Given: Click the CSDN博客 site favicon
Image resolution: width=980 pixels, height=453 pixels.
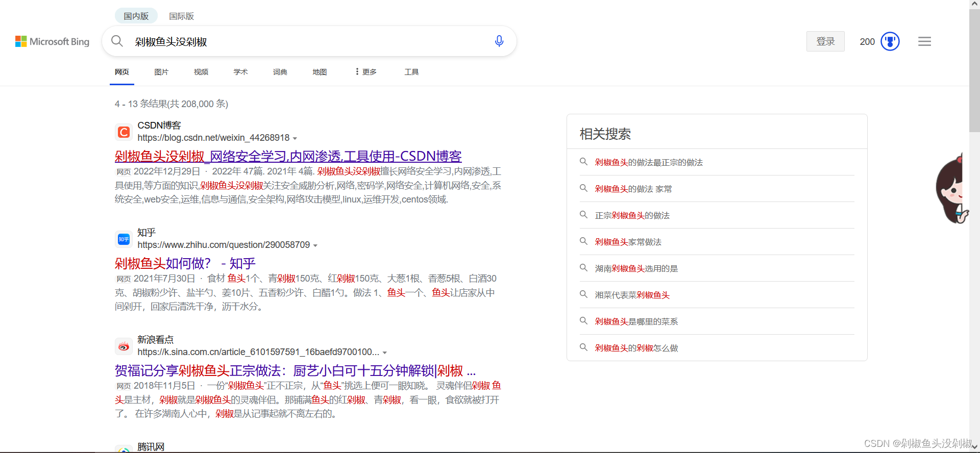Looking at the screenshot, I should click(124, 132).
